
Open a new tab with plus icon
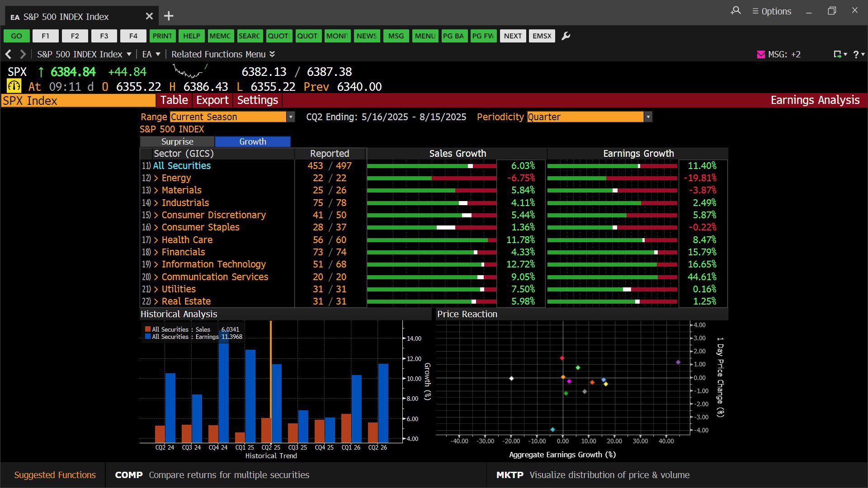[x=169, y=16]
